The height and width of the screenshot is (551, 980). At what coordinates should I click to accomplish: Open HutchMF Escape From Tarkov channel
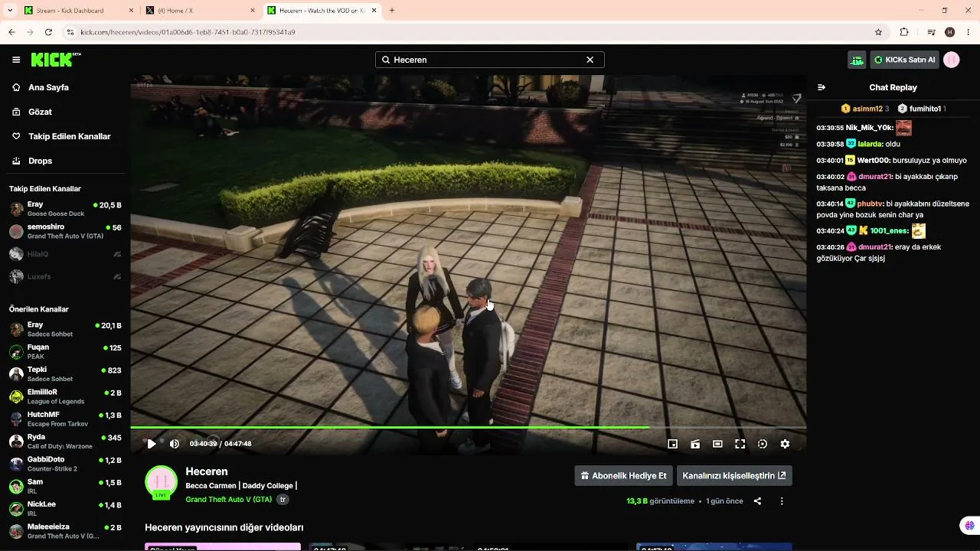[65, 419]
